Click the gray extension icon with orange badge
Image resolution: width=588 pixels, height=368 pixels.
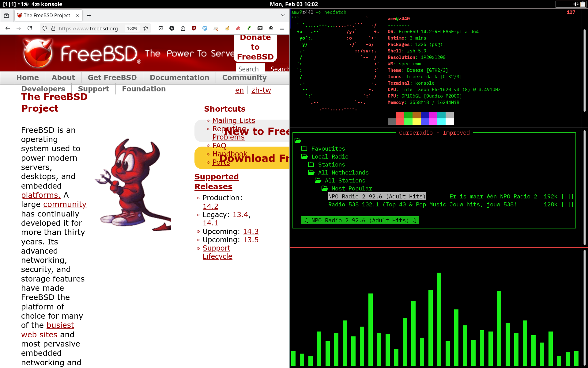tap(216, 28)
